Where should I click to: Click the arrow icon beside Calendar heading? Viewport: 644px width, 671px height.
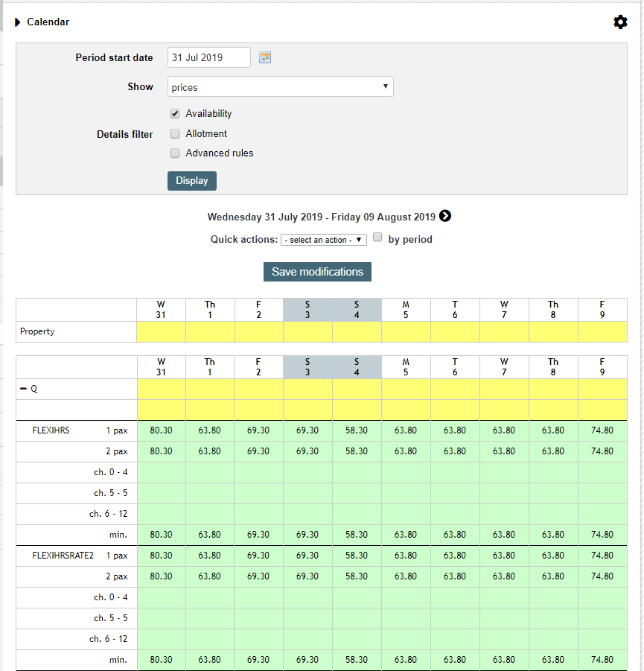coord(17,22)
